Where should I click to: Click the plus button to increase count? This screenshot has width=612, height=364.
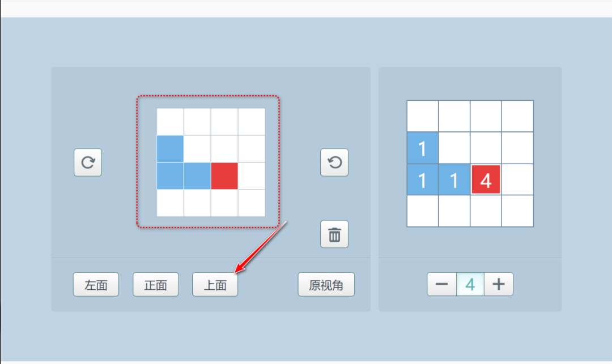499,284
